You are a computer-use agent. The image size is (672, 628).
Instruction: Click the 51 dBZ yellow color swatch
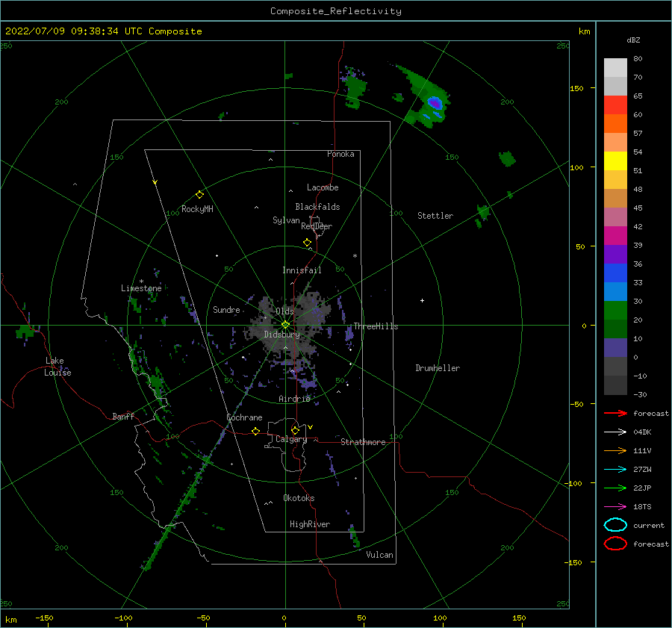click(x=615, y=161)
